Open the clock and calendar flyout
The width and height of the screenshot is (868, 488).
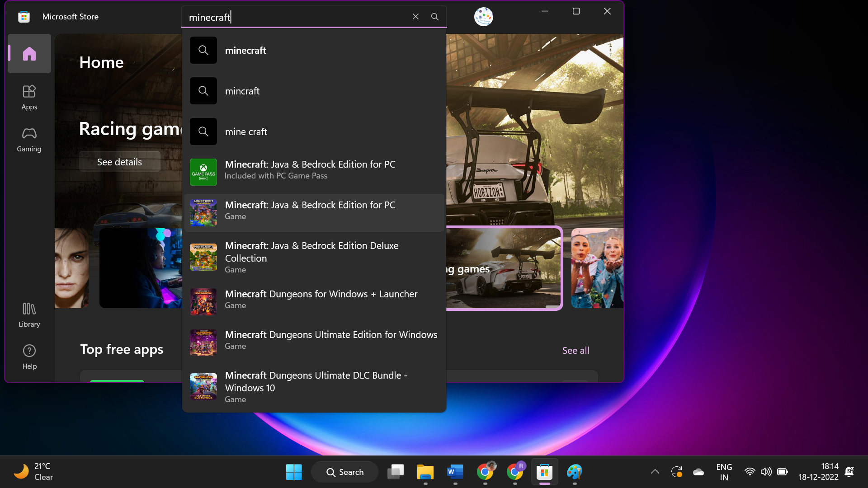(819, 471)
